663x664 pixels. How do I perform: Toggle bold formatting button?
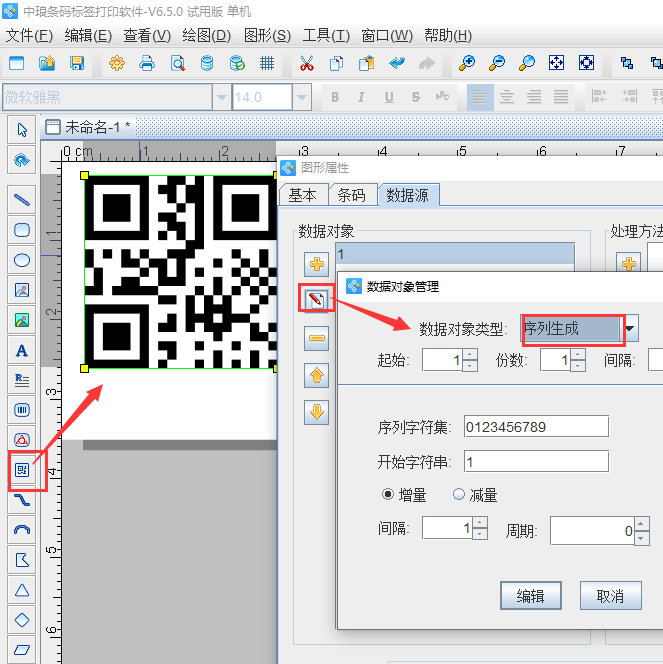pyautogui.click(x=335, y=98)
